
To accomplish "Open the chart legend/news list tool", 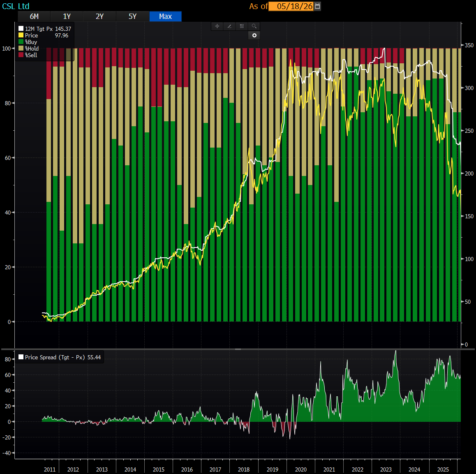I will (x=242, y=26).
